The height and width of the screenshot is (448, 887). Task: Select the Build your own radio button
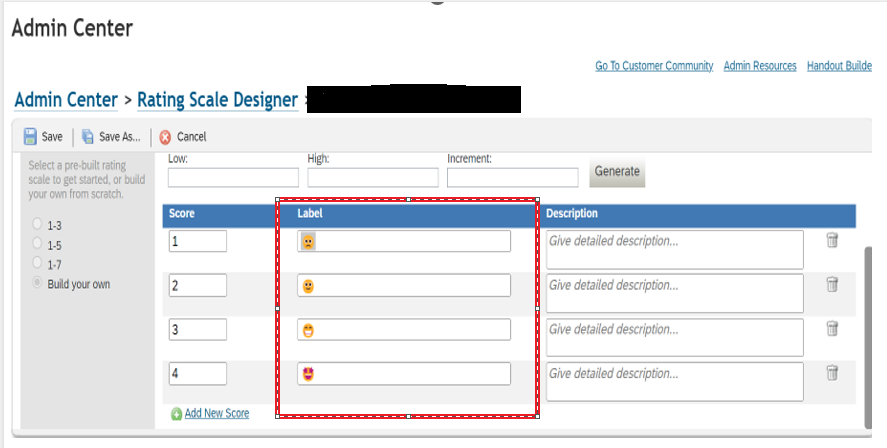click(37, 282)
